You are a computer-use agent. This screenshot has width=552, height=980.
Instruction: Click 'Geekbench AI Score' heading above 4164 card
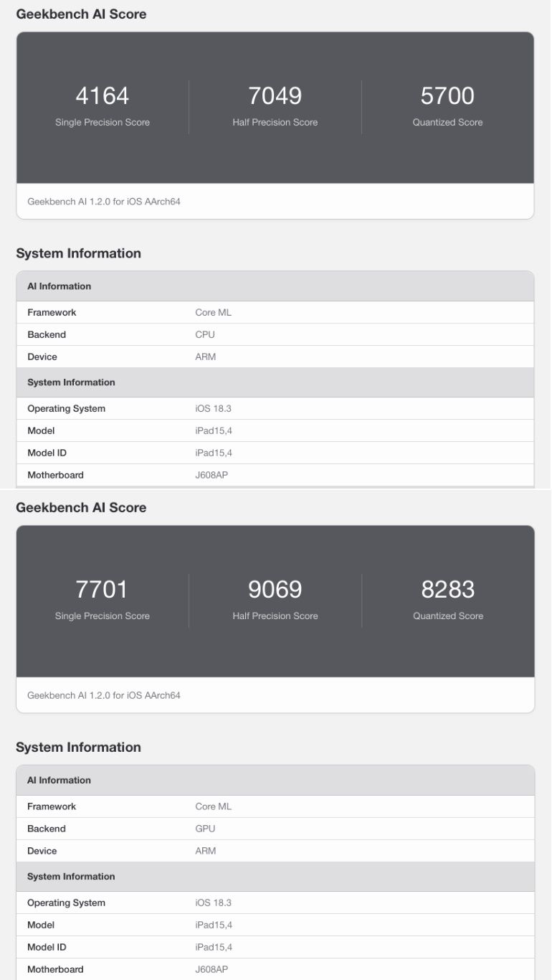click(81, 14)
